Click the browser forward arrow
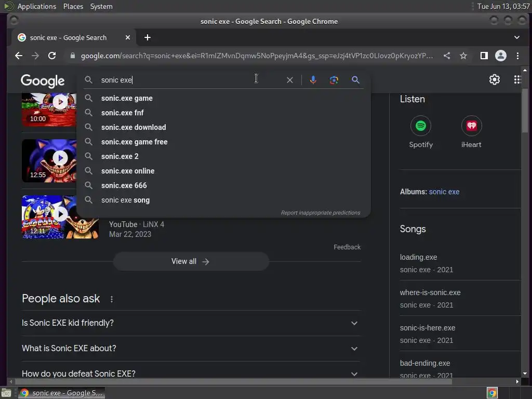The width and height of the screenshot is (532, 399). pyautogui.click(x=35, y=56)
